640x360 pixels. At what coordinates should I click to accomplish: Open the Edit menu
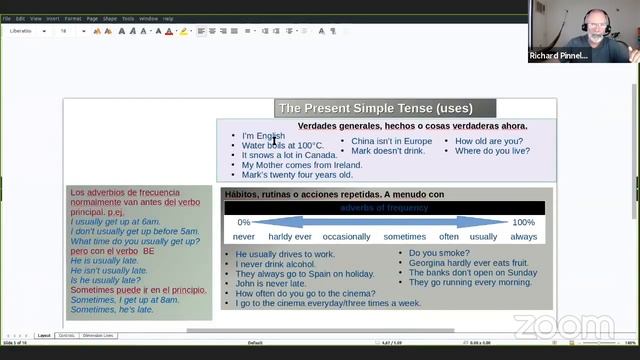(x=20, y=19)
